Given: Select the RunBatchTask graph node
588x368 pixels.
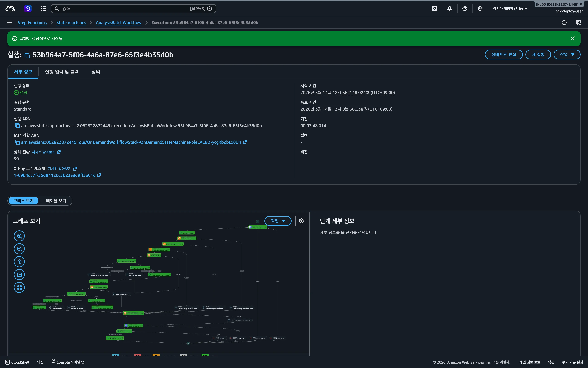Looking at the screenshot, I should [154, 255].
